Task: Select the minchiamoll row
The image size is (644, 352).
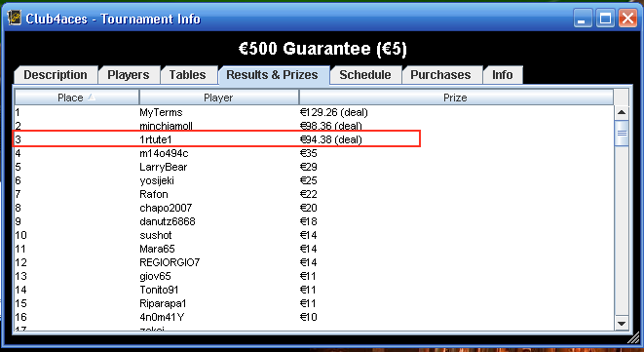Action: (314, 126)
